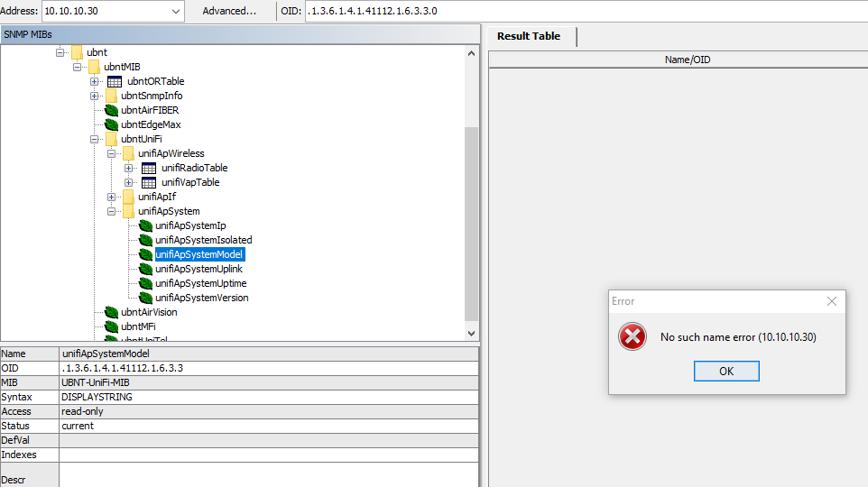Collapse the unifiApSystem folder node
868x487 pixels.
112,211
